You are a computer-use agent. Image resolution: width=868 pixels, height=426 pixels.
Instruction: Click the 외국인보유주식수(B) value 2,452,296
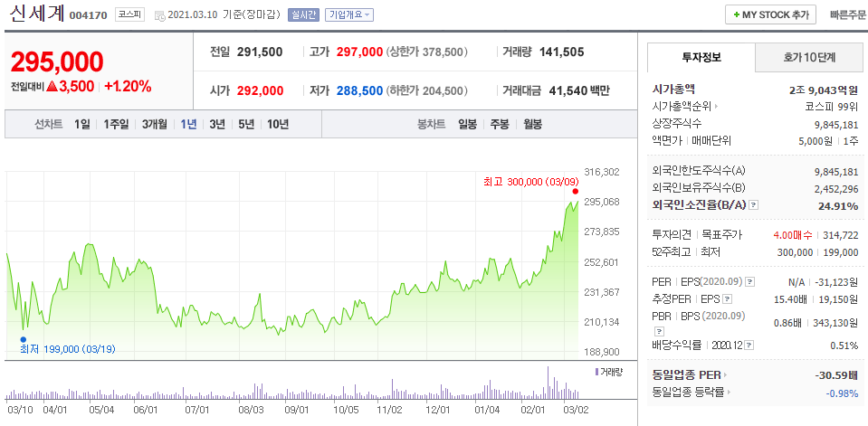coord(836,189)
